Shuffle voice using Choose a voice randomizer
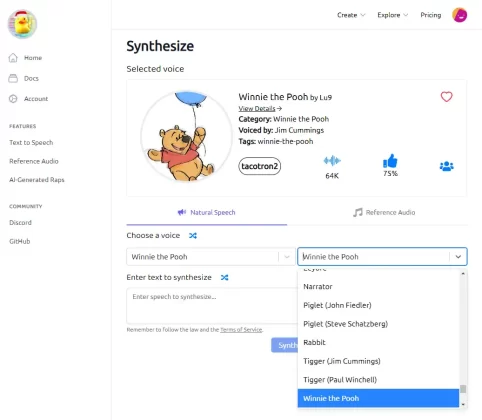This screenshot has height=420, width=482. (193, 236)
